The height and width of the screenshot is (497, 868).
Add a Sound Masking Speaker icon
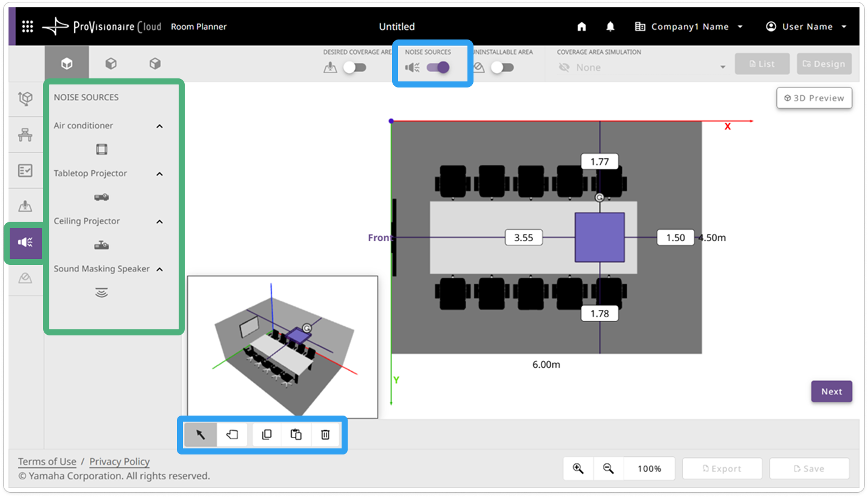102,293
